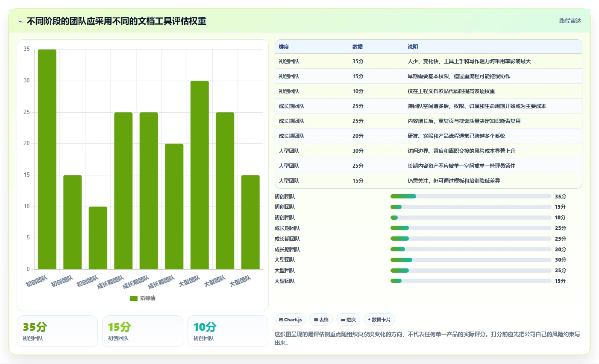This screenshot has width=599, height=364.
Task: Open the 35分 初创团队 data card
Action: pos(57,331)
